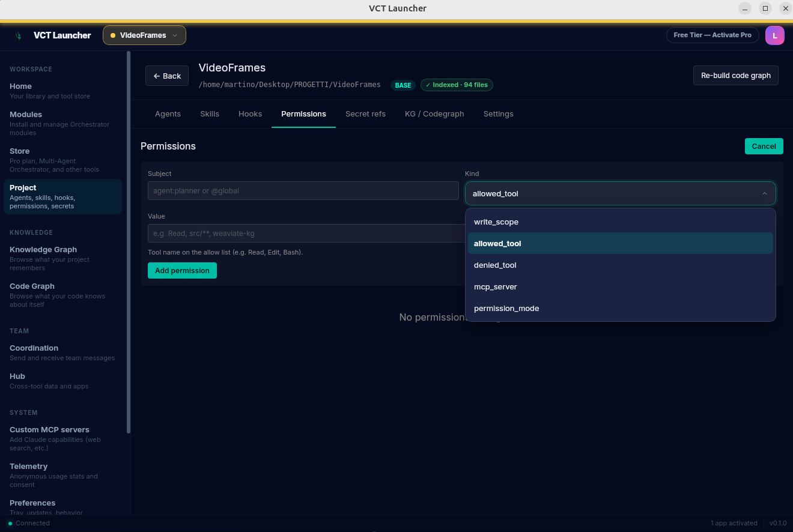Open Telemetry in the sidebar

coord(62,475)
